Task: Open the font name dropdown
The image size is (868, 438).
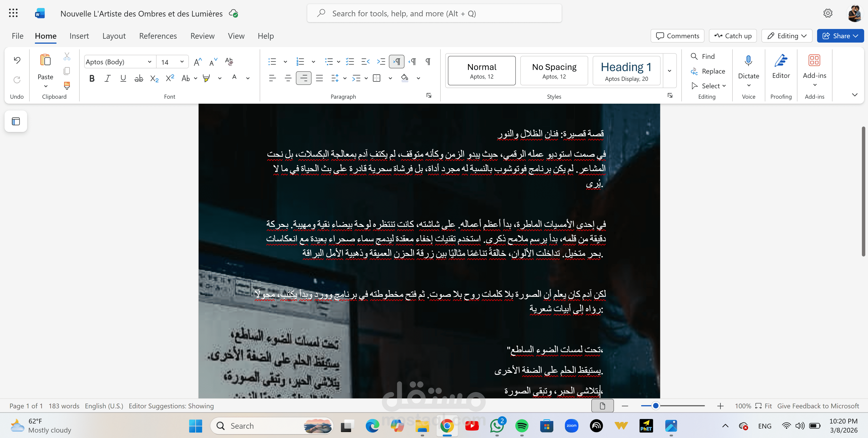Action: 150,62
